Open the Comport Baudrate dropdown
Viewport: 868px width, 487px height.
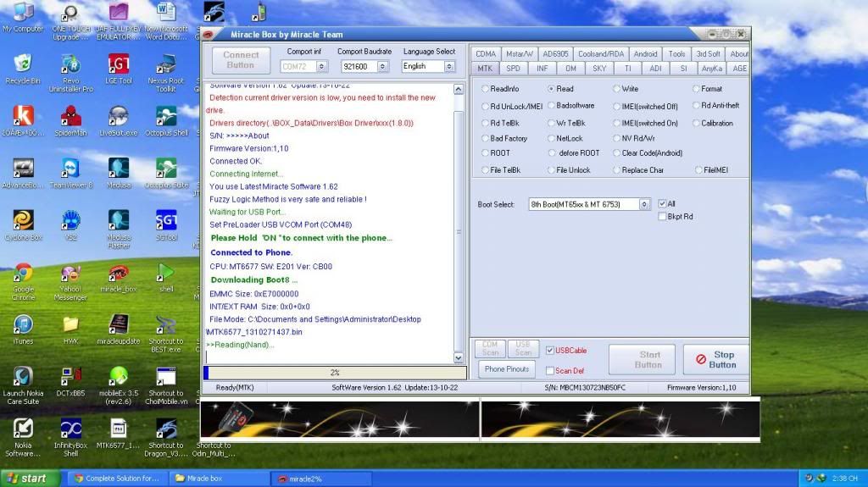[x=382, y=66]
